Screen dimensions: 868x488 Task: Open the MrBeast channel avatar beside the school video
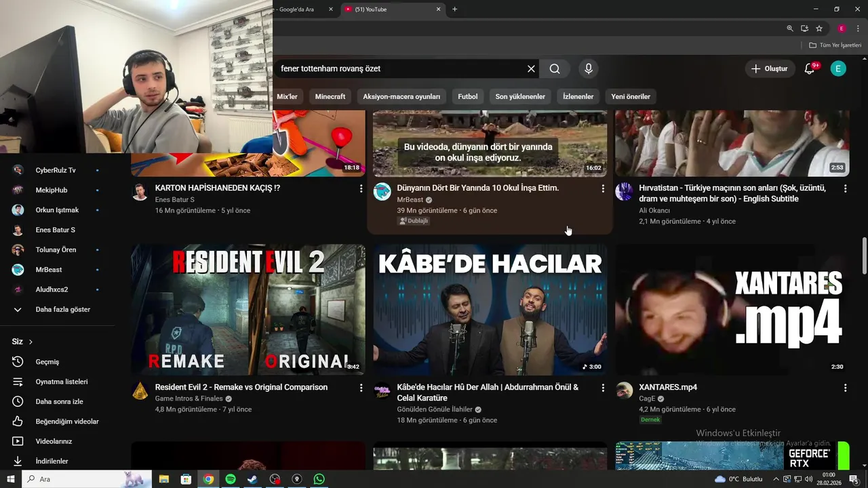pos(382,192)
